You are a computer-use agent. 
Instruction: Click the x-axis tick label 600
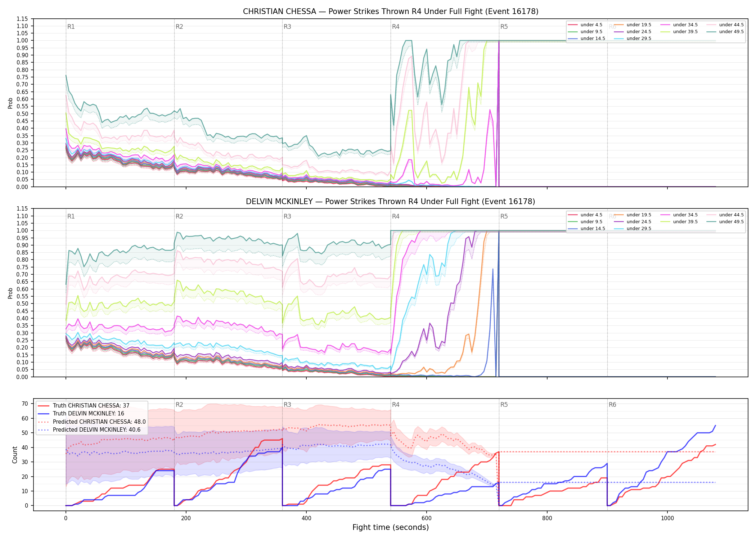427,518
